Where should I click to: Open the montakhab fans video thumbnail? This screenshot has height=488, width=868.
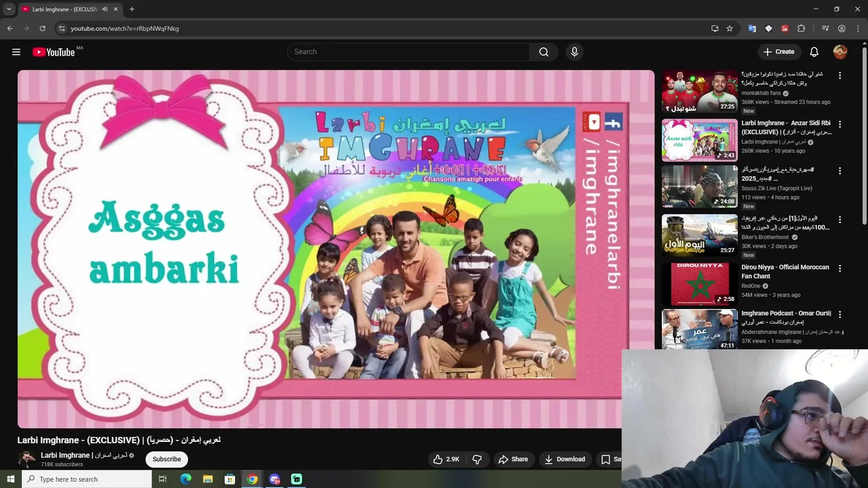699,91
